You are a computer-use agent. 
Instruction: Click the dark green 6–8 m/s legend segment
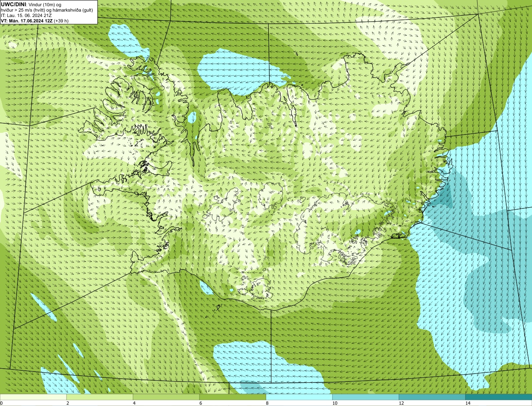click(233, 397)
